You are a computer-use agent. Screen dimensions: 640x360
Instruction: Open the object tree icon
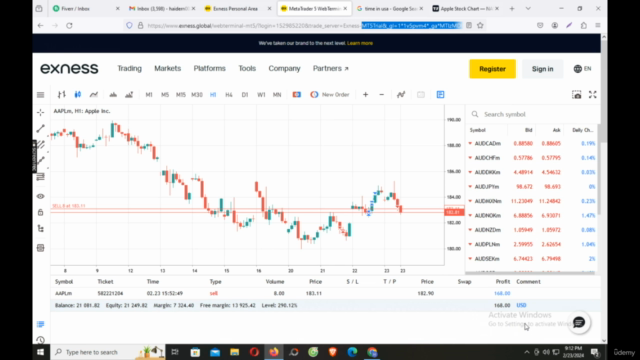(40, 229)
